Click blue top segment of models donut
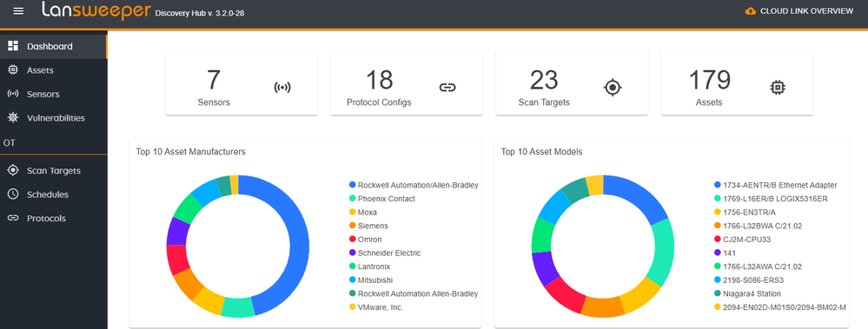 [639, 194]
